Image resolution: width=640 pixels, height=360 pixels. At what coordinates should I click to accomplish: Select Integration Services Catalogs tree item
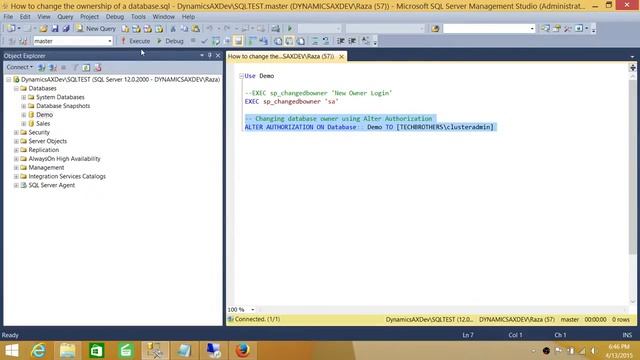[x=67, y=176]
